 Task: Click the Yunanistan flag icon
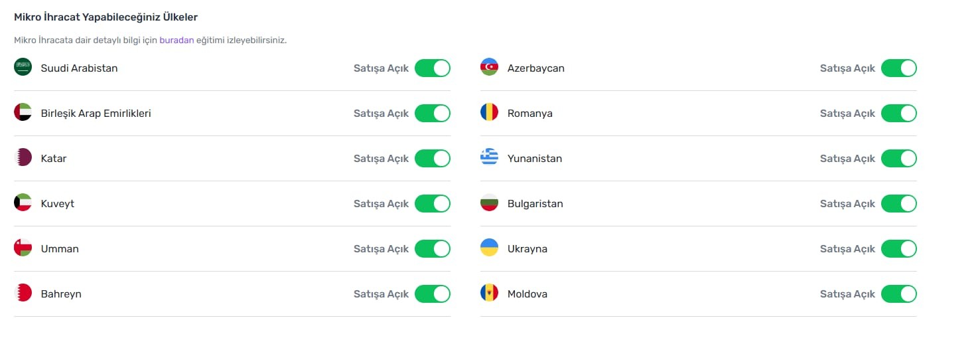(x=489, y=157)
